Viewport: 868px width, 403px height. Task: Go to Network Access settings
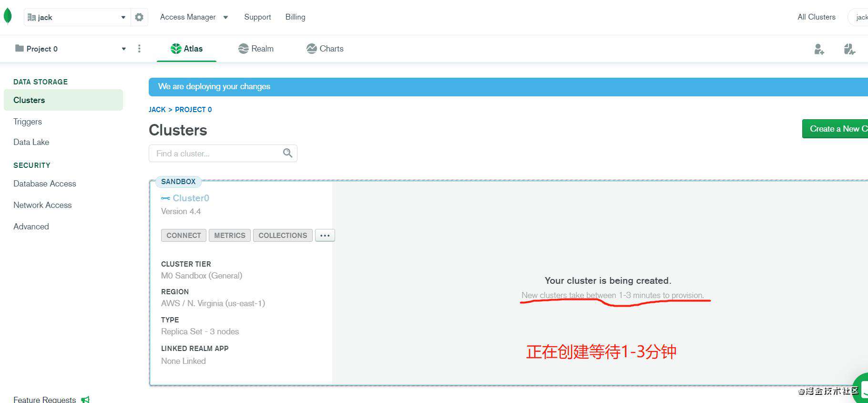pyautogui.click(x=42, y=205)
